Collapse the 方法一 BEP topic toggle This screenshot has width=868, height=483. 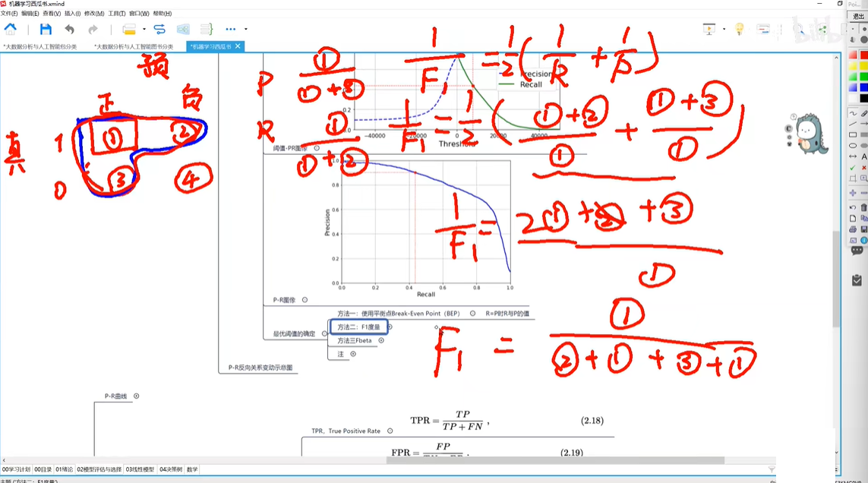pos(473,313)
